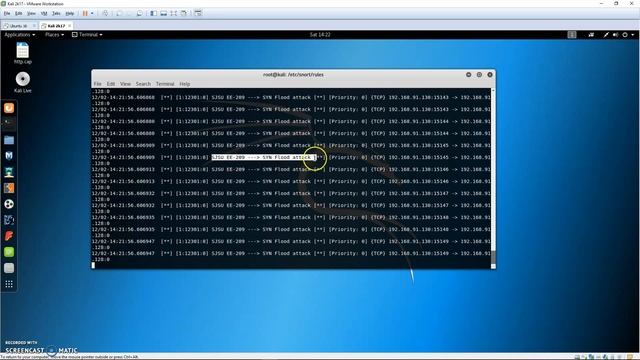Close the root@kali terminal window
This screenshot has width=640, height=360.
490,75
